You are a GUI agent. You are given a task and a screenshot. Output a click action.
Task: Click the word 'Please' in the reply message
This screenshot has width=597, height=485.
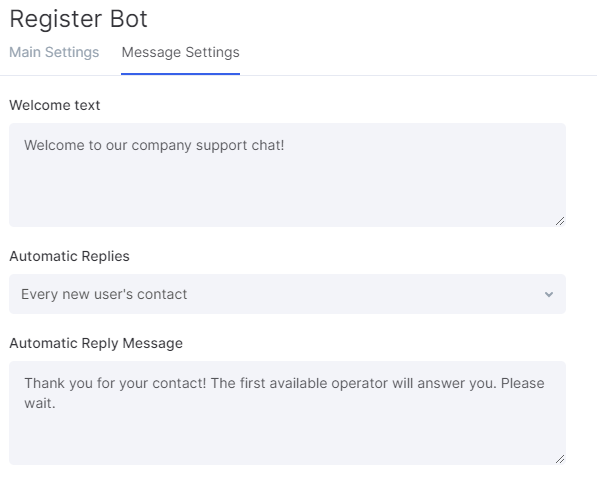522,383
